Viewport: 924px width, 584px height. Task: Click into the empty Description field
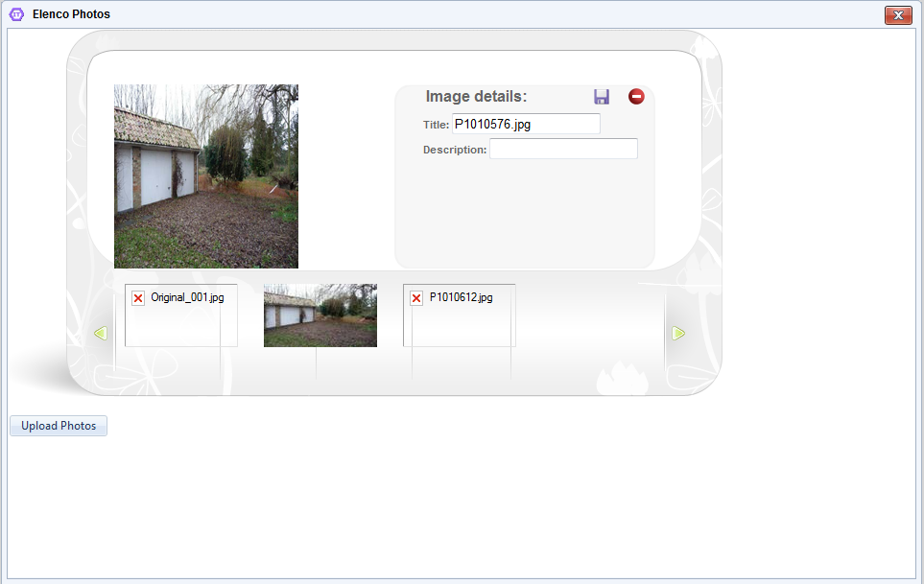(563, 149)
